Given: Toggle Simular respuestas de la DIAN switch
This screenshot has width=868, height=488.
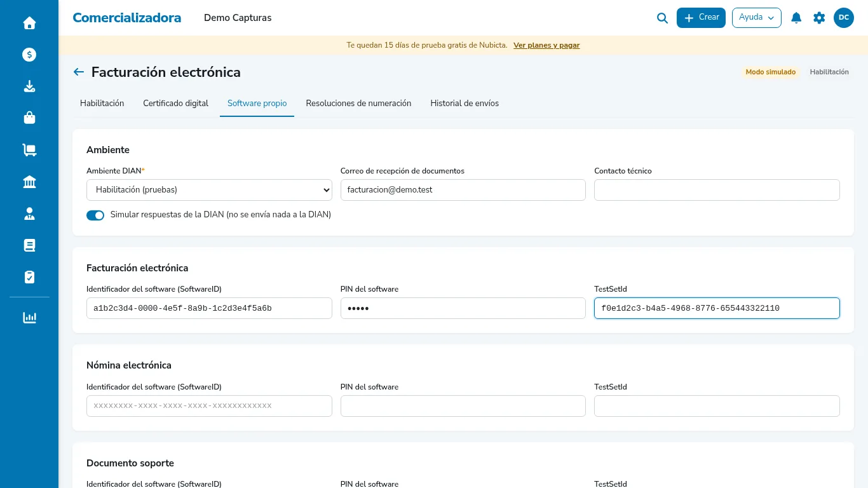Looking at the screenshot, I should tap(95, 215).
